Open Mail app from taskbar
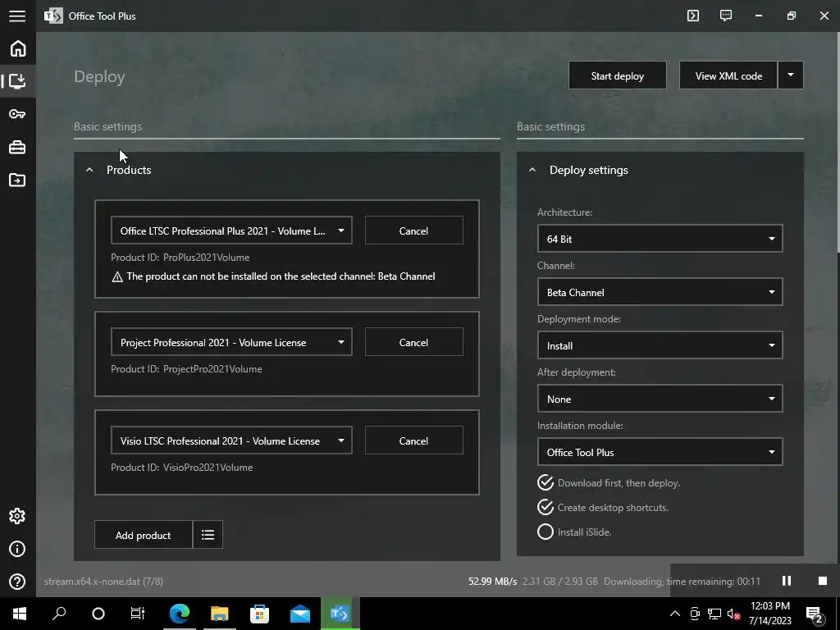Image resolution: width=840 pixels, height=630 pixels. click(x=300, y=614)
